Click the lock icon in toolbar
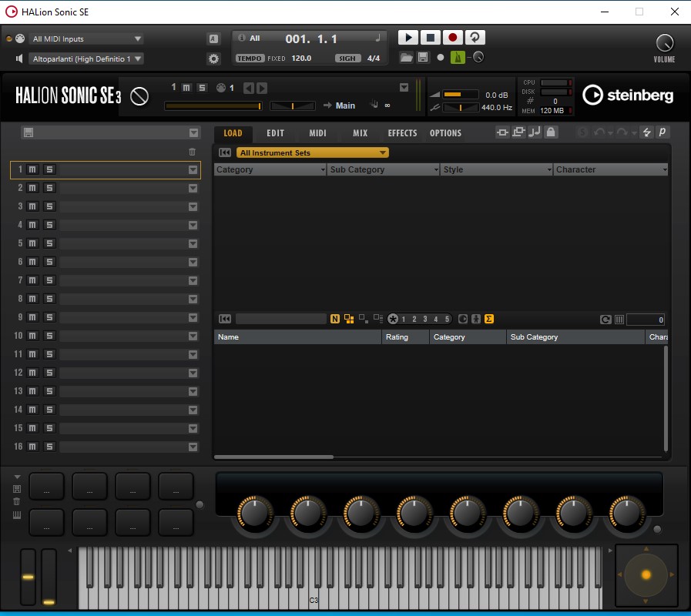This screenshot has height=616, width=691. [x=551, y=132]
